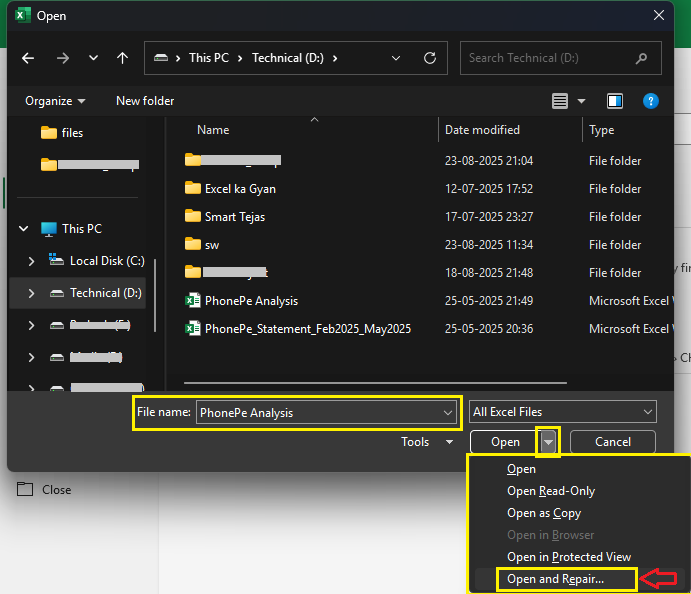691x594 pixels.
Task: Open the recent locations chevron
Action: (93, 58)
